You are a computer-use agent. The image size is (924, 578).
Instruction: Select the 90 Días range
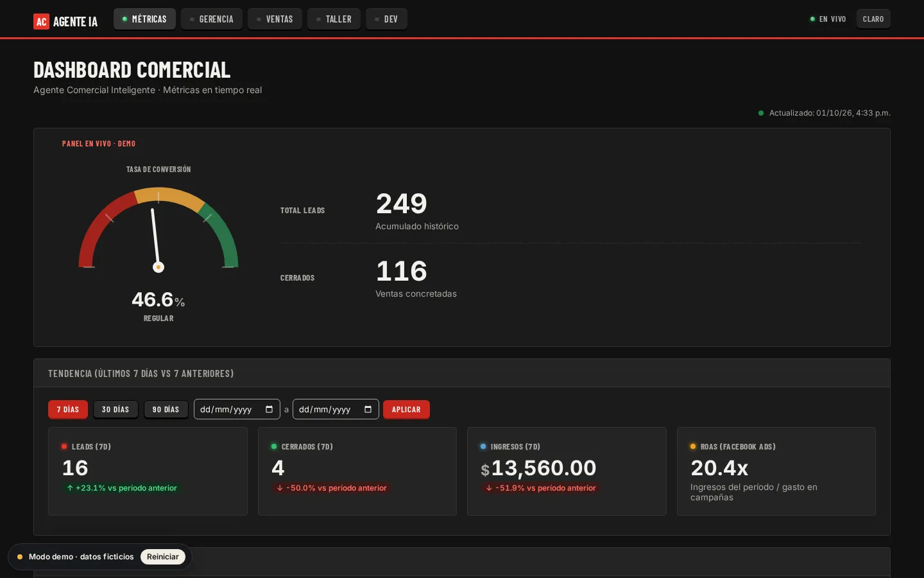[166, 409]
